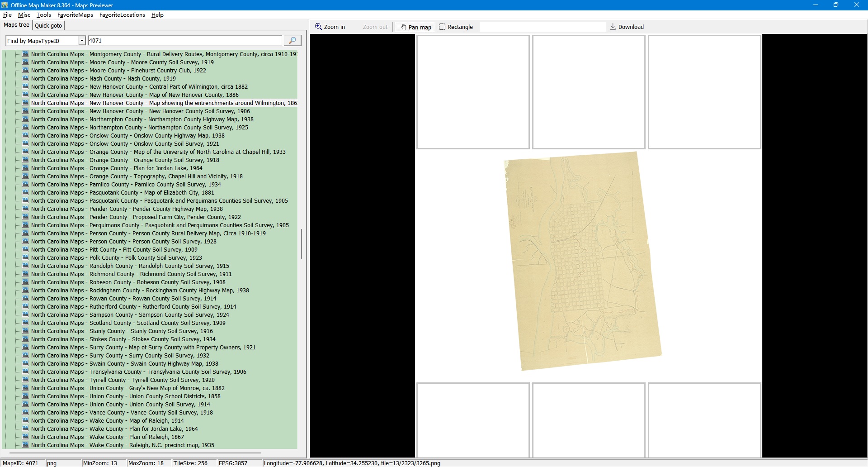Screen dimensions: 868x467
Task: Switch to the Maps tree tab
Action: (x=16, y=25)
